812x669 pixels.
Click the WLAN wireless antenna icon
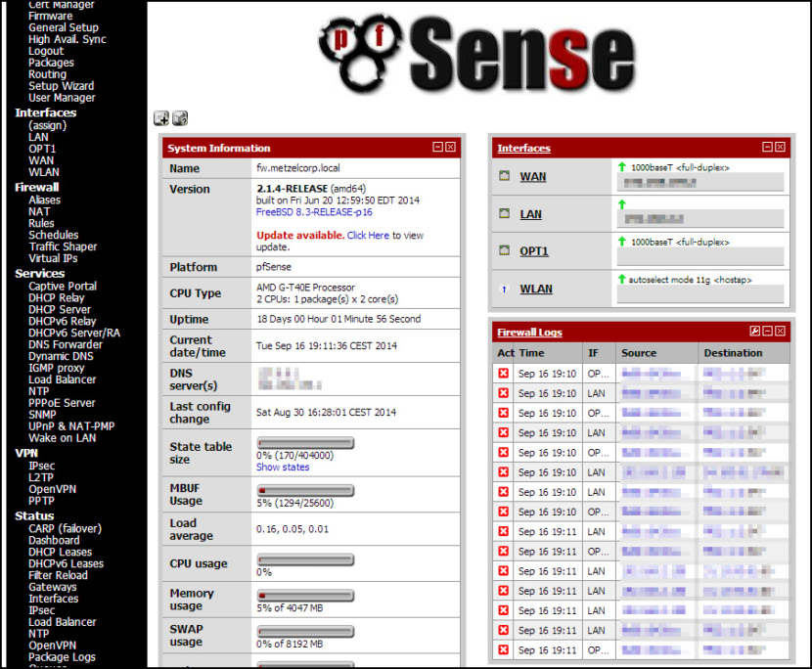[505, 288]
